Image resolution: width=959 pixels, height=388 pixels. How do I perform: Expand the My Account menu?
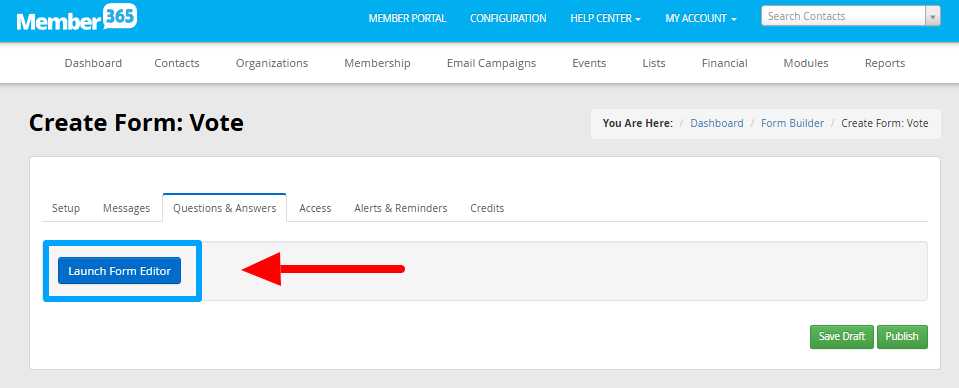(x=701, y=18)
